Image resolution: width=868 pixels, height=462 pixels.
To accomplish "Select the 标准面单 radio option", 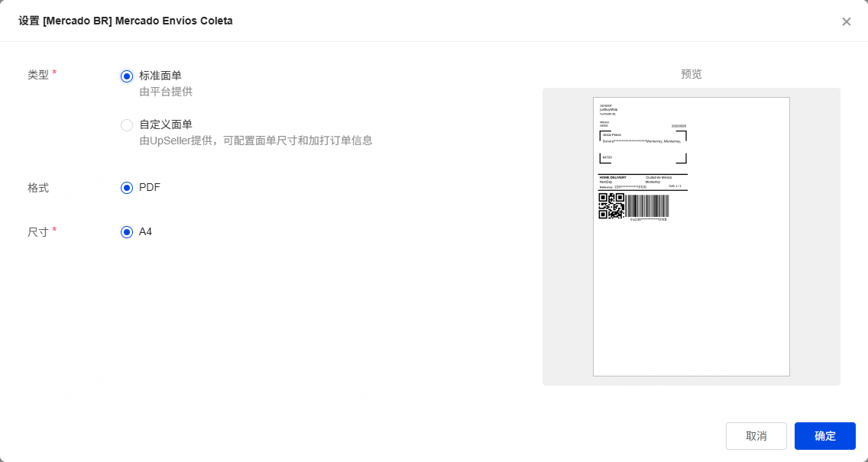I will click(x=127, y=76).
